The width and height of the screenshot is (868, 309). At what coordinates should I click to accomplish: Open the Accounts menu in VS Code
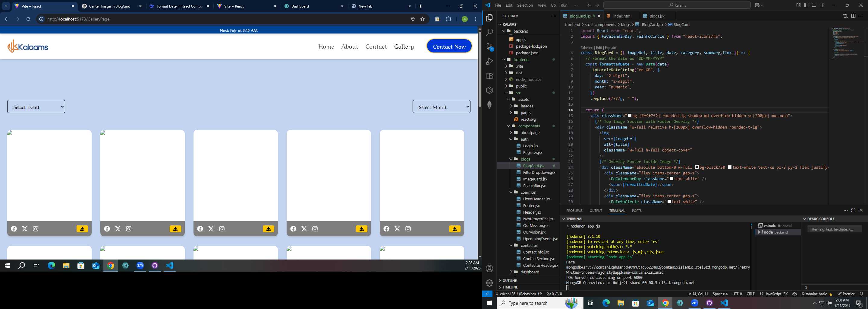(489, 269)
